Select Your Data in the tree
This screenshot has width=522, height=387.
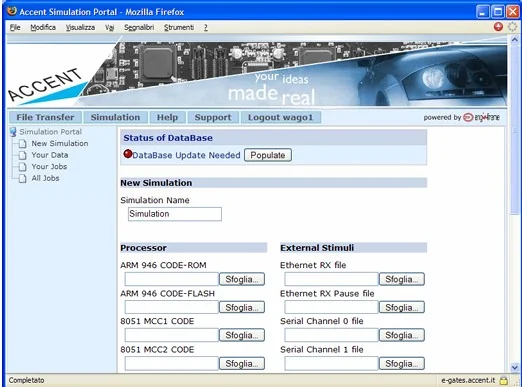[x=50, y=155]
